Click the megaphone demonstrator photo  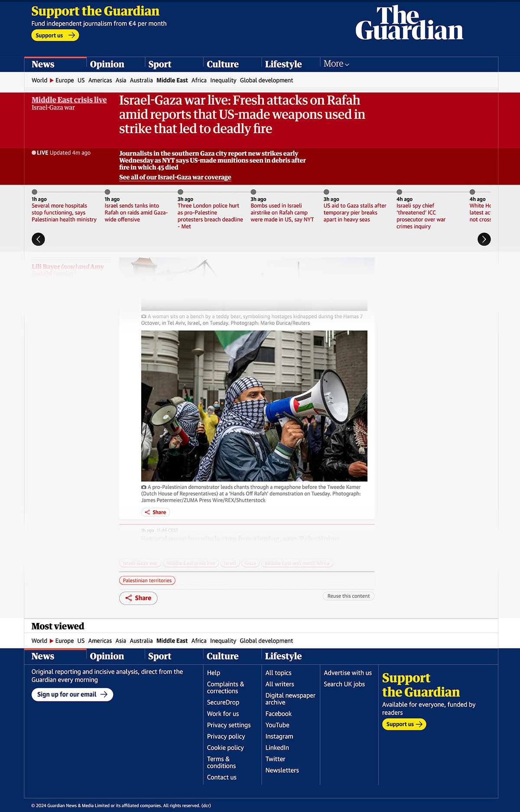(x=254, y=406)
